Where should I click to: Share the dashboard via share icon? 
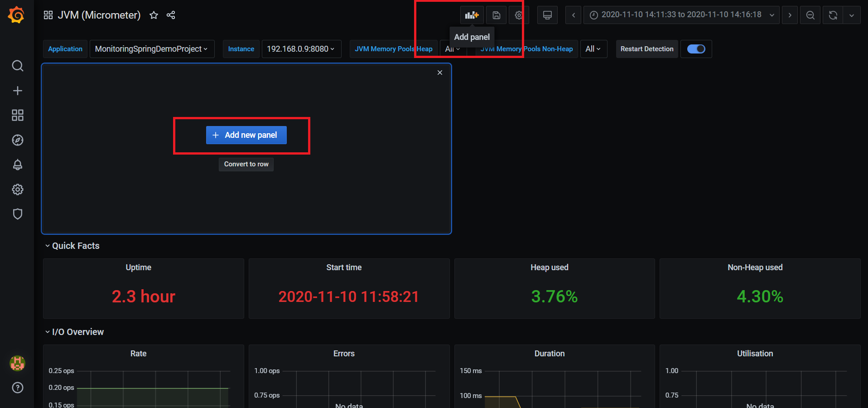pos(171,15)
